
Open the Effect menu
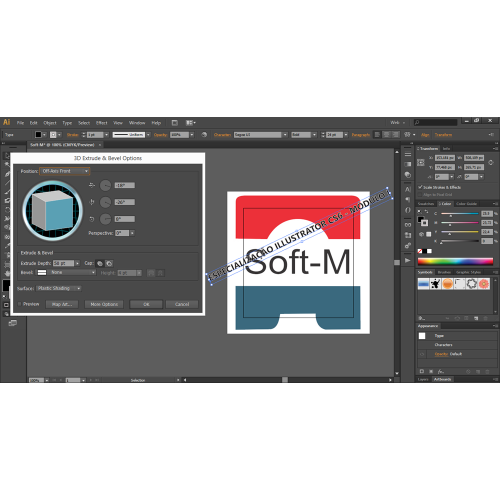click(102, 123)
